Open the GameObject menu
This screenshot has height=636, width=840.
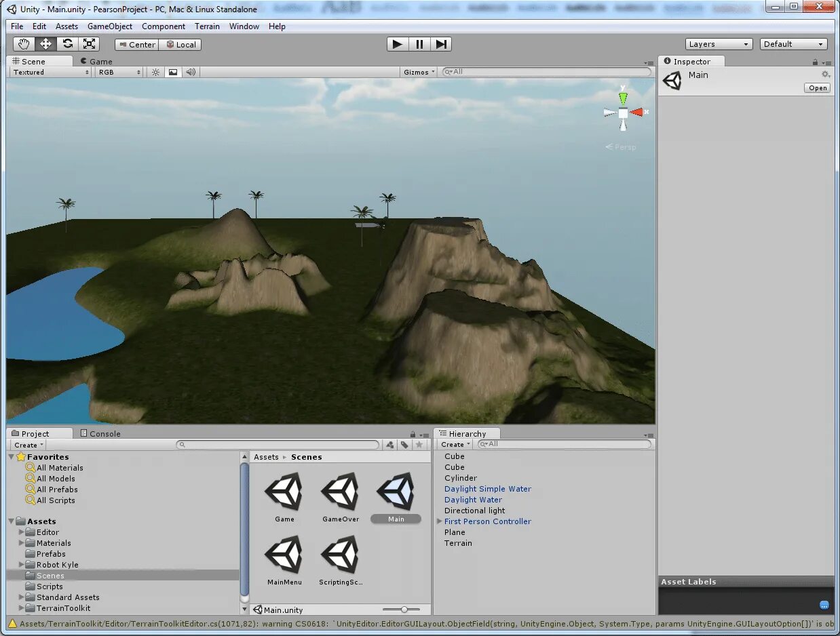[110, 26]
